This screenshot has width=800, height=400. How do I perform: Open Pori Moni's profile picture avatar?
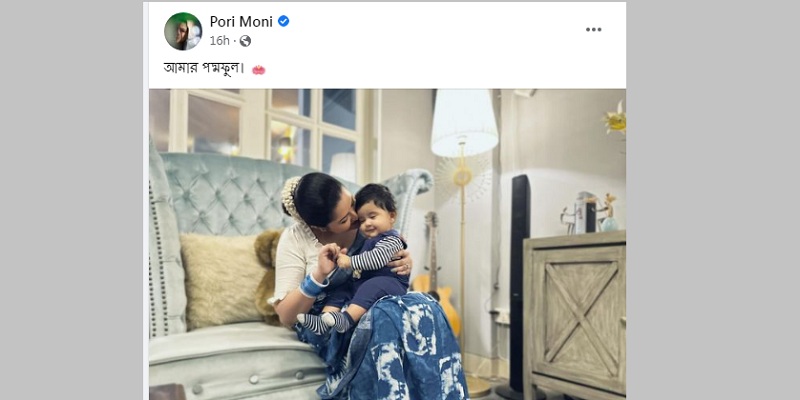coord(183,31)
